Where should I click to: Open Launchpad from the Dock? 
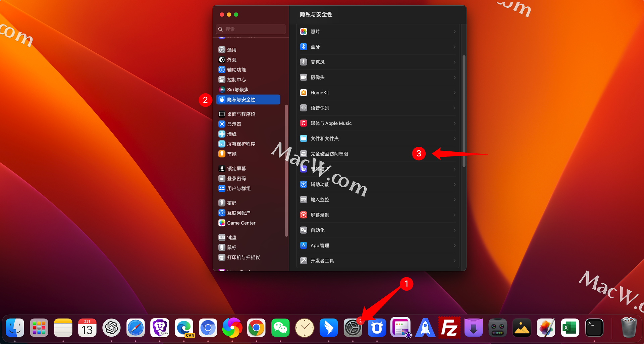39,328
